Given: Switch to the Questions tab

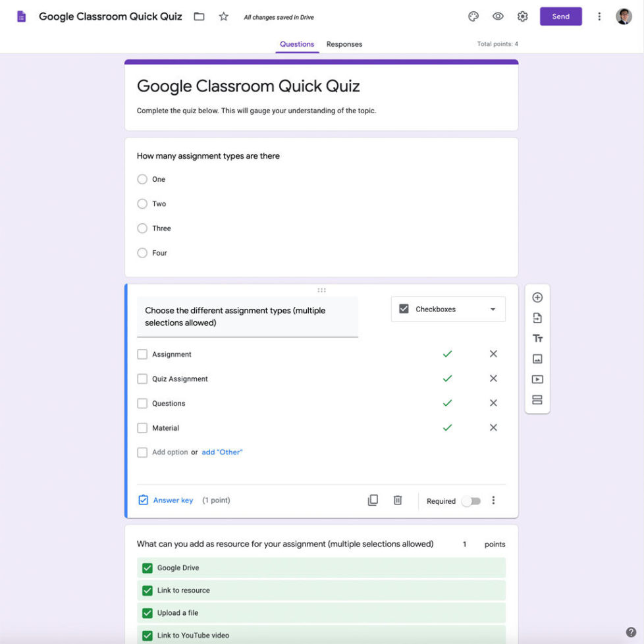Looking at the screenshot, I should (297, 44).
